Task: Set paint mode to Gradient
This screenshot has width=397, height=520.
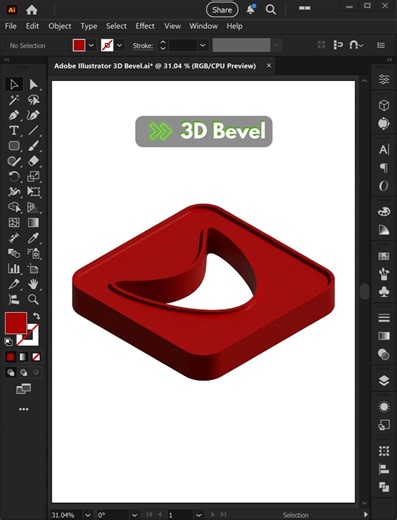Action: pyautogui.click(x=23, y=357)
